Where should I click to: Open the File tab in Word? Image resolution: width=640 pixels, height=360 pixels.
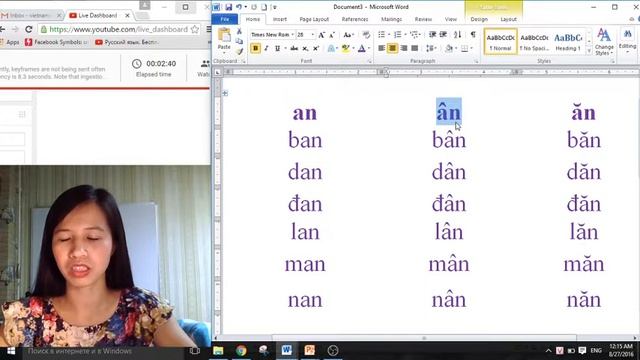(x=224, y=19)
